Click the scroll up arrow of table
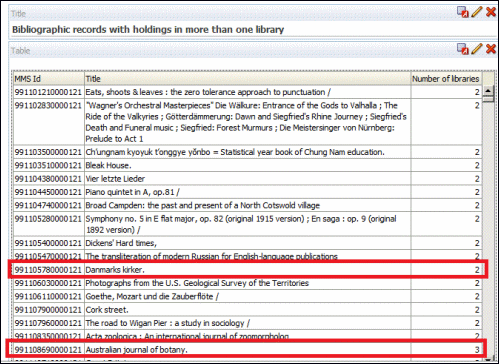 tap(488, 90)
